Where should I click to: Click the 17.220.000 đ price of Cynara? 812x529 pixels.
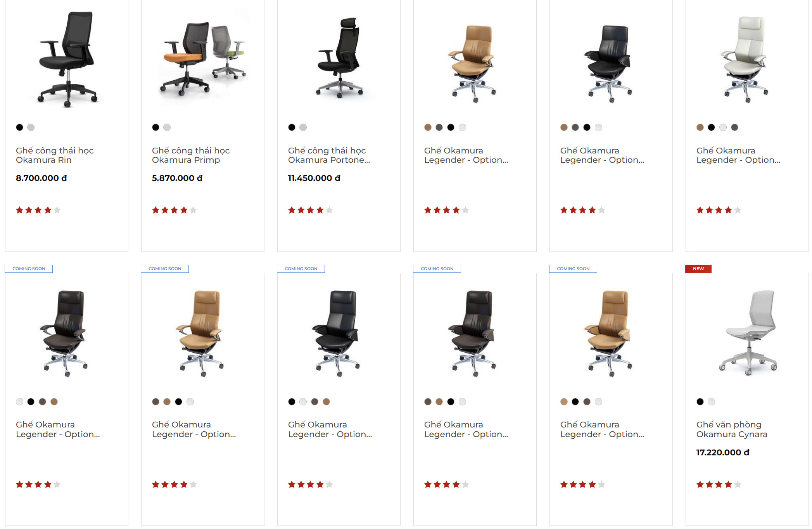click(x=722, y=452)
